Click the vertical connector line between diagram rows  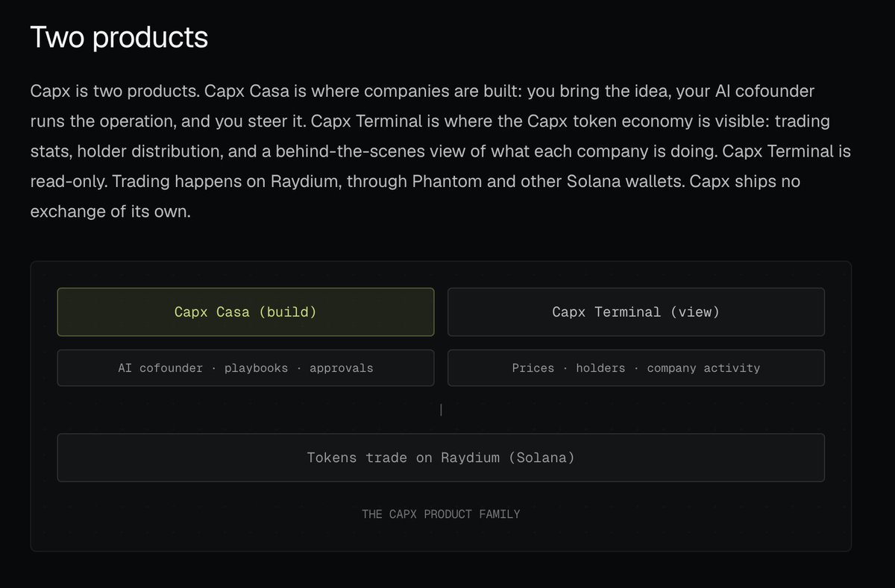pos(442,410)
